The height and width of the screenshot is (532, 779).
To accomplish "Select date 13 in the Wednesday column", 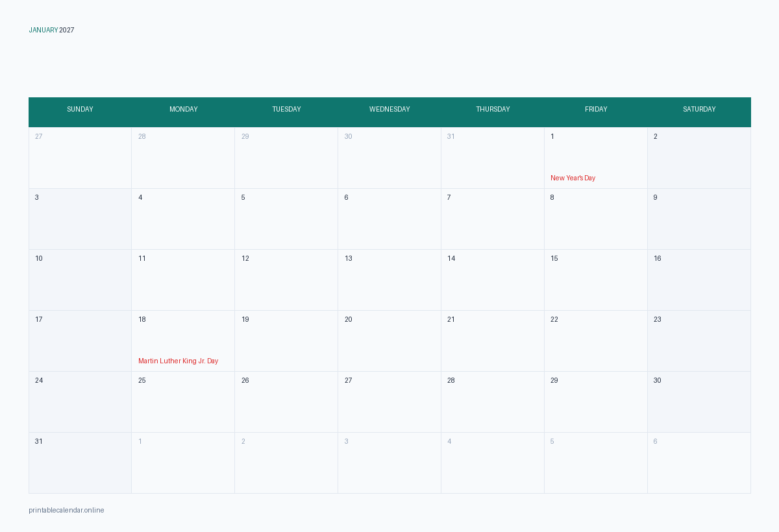I will [x=349, y=259].
